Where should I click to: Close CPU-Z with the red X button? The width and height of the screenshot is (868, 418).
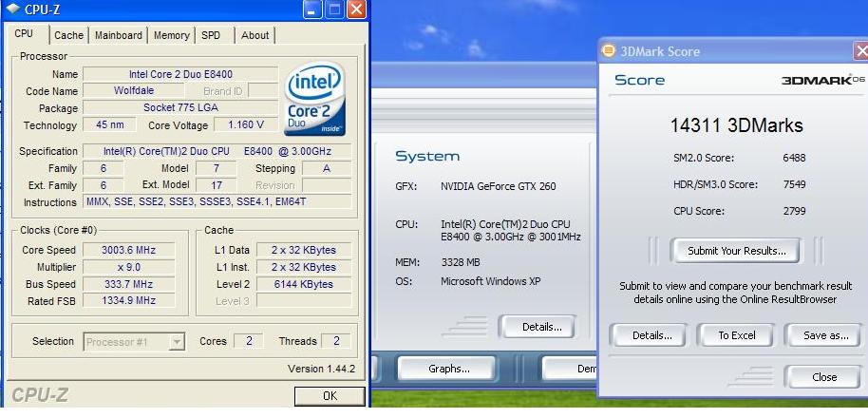point(356,10)
